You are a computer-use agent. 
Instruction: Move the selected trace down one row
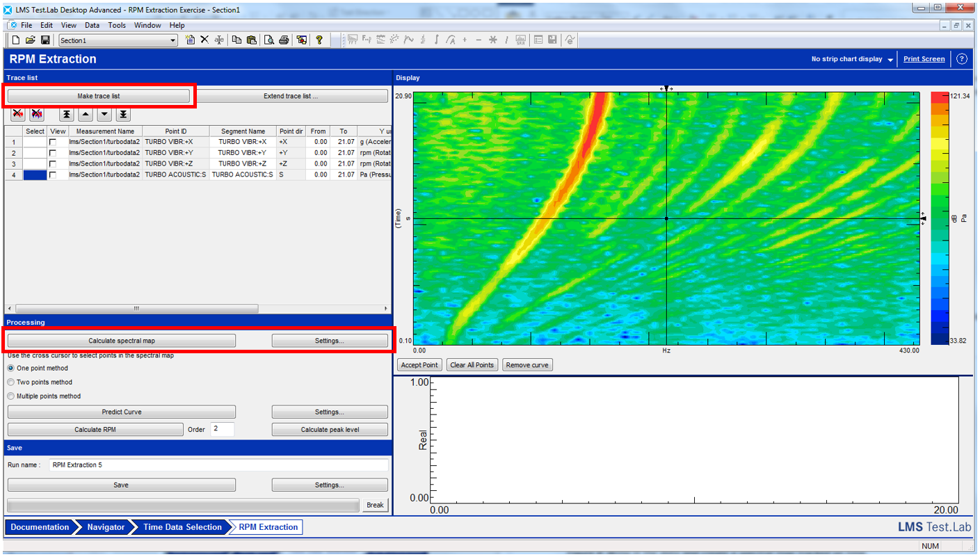click(104, 114)
